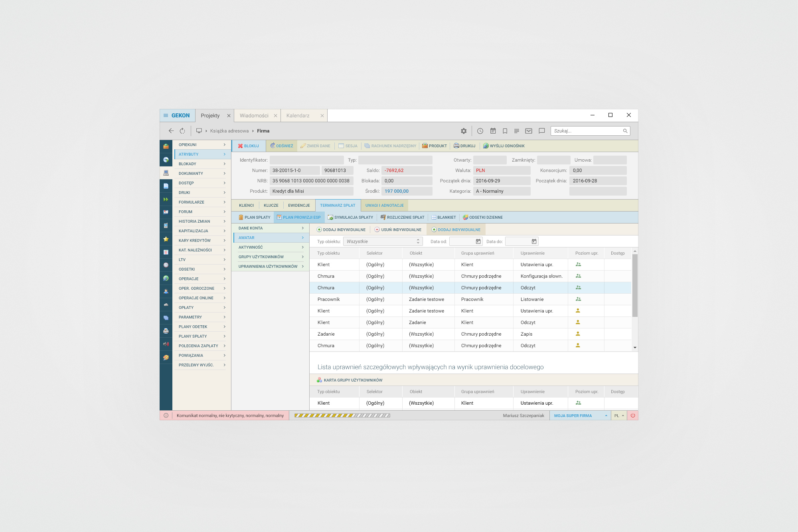Click the striped progress bar in status bar
This screenshot has height=532, width=798.
[342, 415]
